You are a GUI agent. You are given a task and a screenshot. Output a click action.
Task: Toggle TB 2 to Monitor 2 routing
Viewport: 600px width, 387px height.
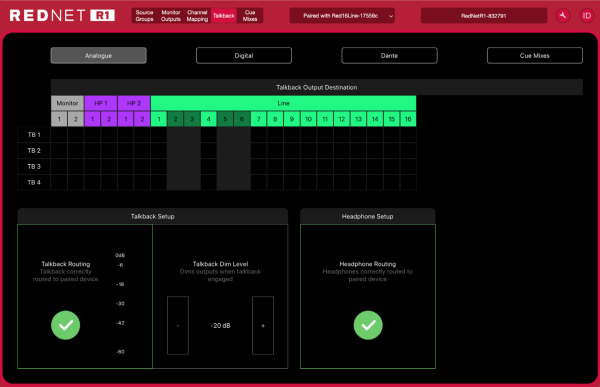coord(76,151)
